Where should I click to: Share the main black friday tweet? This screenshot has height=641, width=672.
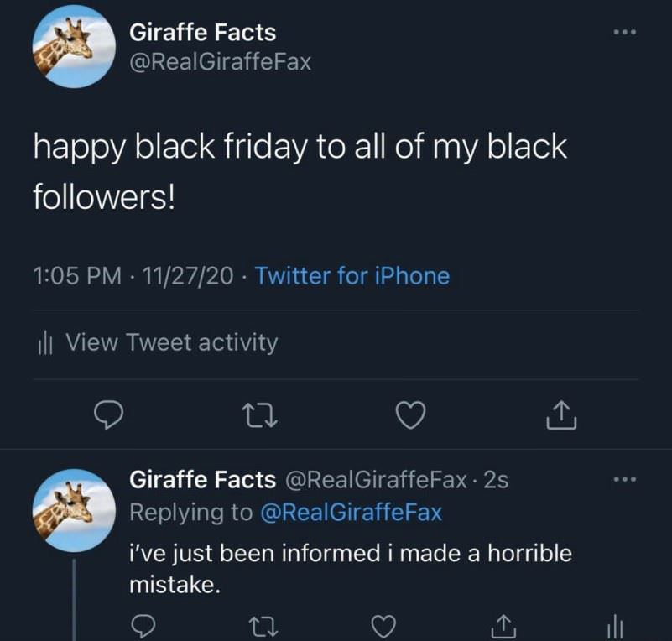[561, 414]
